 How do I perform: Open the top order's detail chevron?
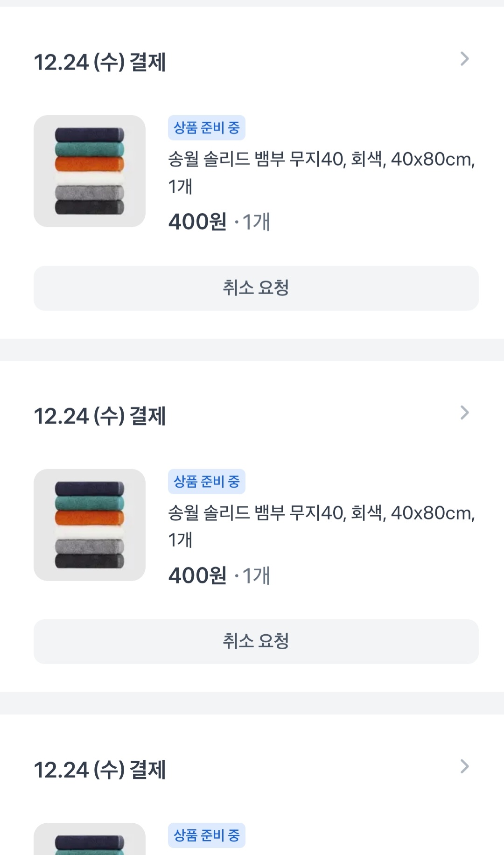464,59
